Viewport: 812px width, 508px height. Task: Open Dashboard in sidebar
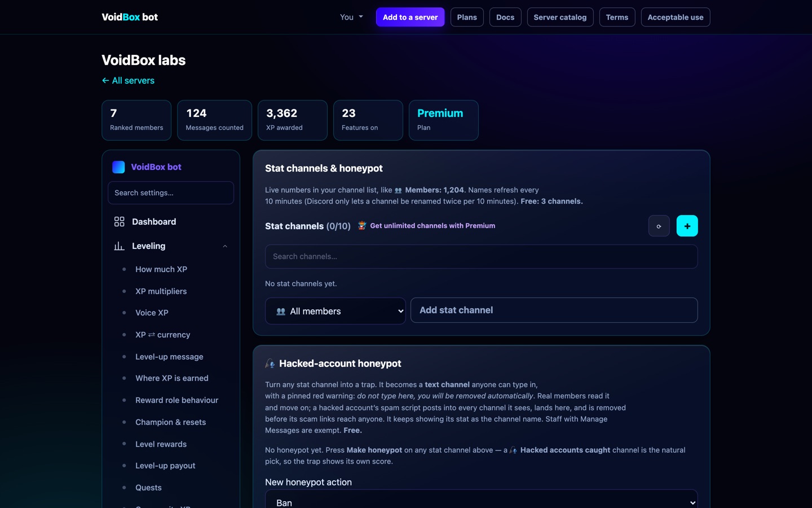coord(171,222)
